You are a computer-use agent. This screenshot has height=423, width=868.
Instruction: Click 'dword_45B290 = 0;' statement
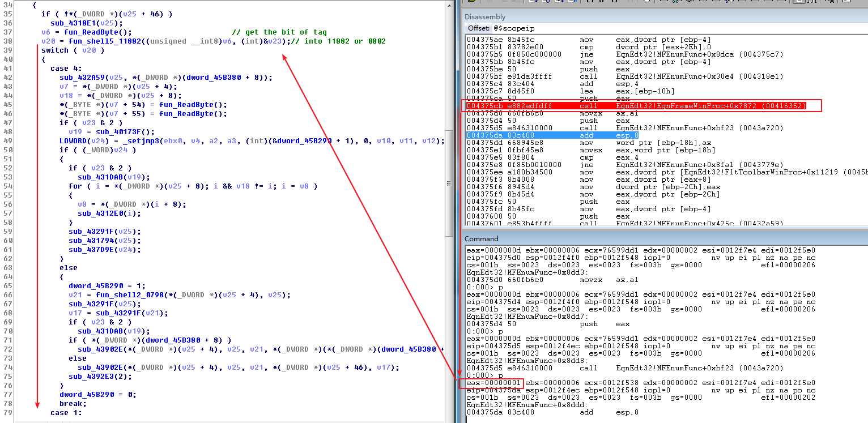pos(98,394)
